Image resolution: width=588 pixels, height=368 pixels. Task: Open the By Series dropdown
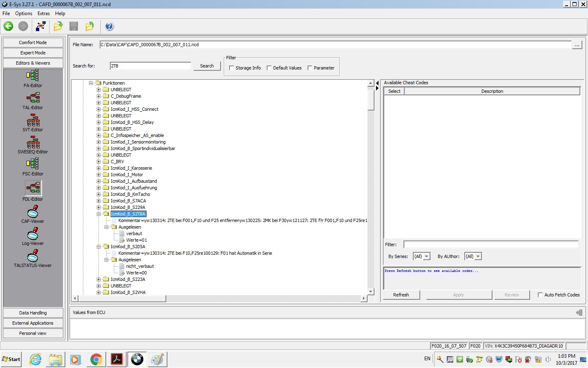click(422, 256)
